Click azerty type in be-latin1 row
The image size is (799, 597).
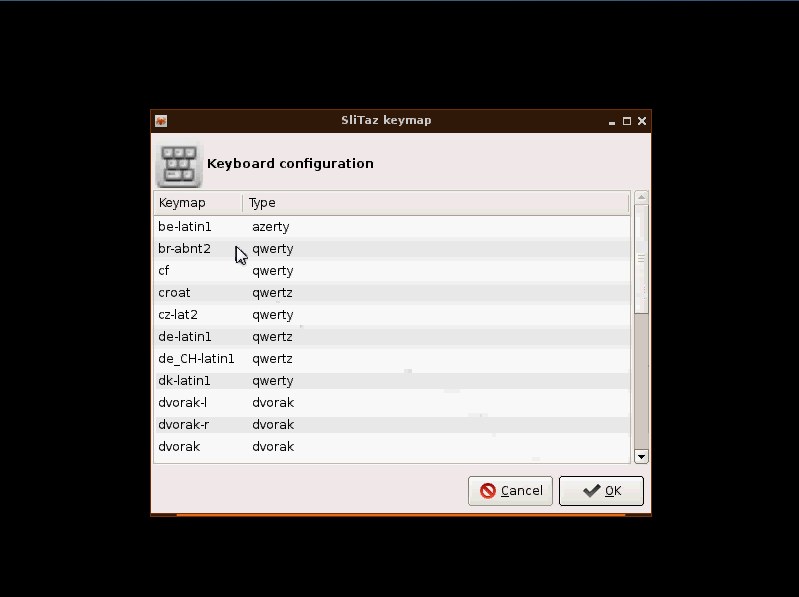pyautogui.click(x=271, y=227)
